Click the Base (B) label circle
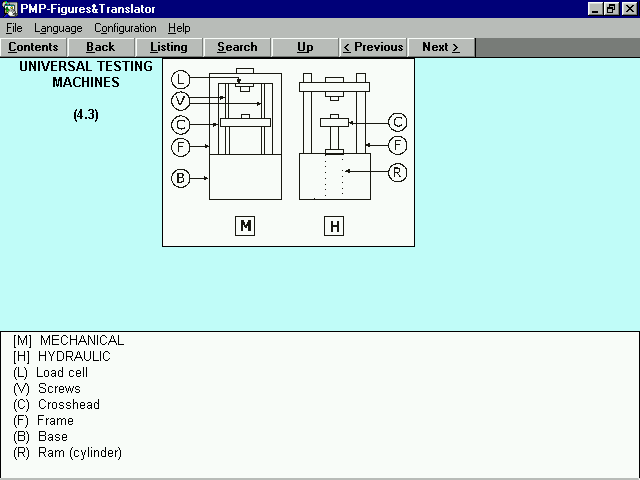This screenshot has width=640, height=480. click(181, 179)
